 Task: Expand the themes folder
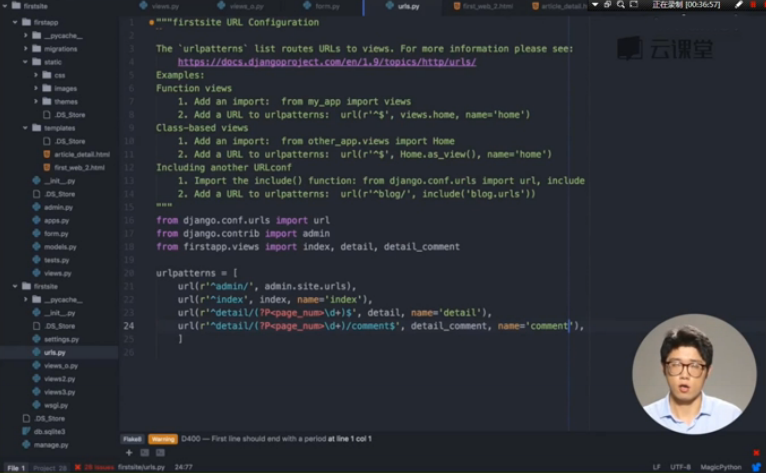[35, 101]
